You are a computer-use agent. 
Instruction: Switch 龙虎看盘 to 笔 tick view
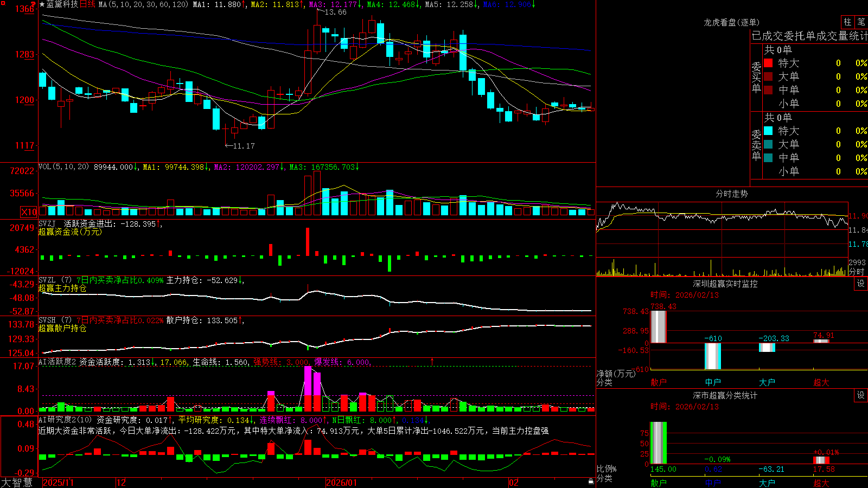coord(861,22)
